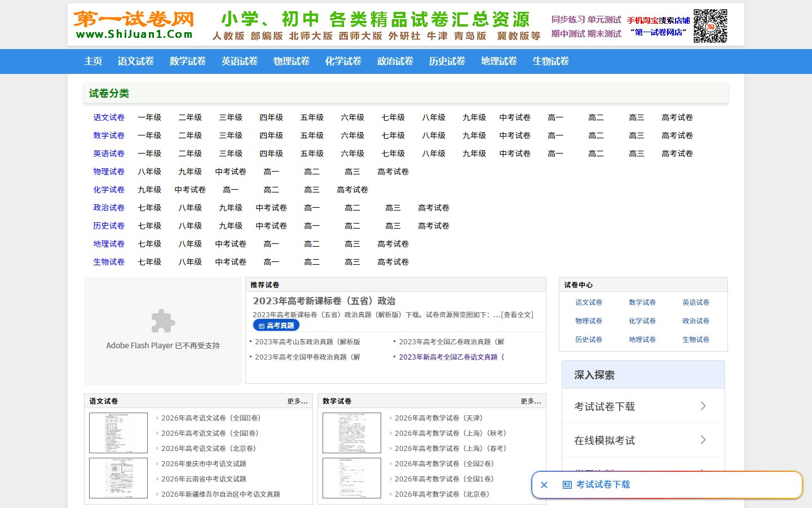Open 化学试卷 in the 试卷中心 panel
Viewport: 812px width, 508px height.
tap(642, 321)
